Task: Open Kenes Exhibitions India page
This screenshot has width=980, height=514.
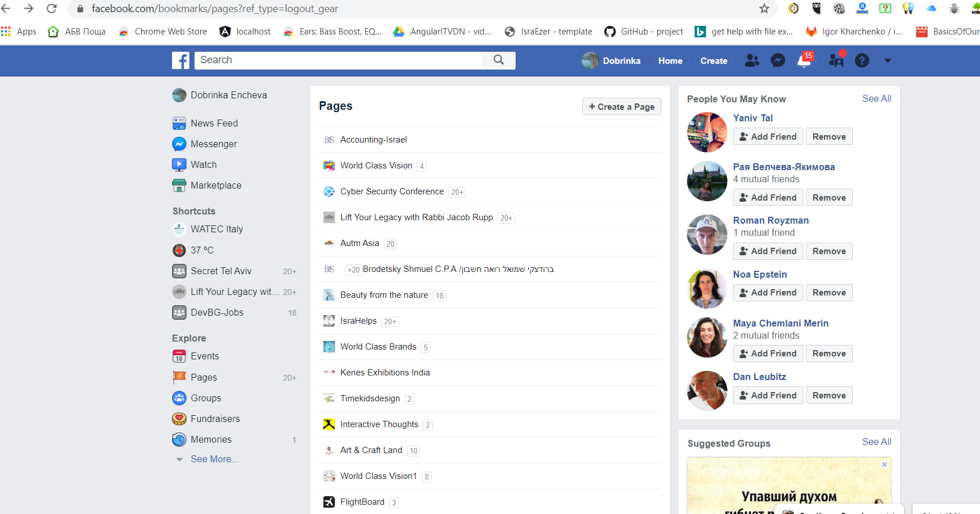Action: (385, 373)
